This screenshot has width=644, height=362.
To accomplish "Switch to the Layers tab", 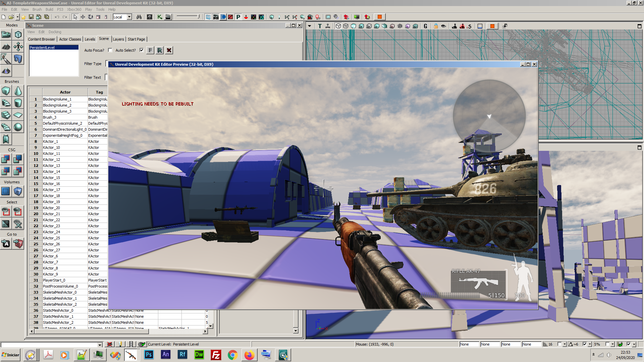I will coord(118,39).
